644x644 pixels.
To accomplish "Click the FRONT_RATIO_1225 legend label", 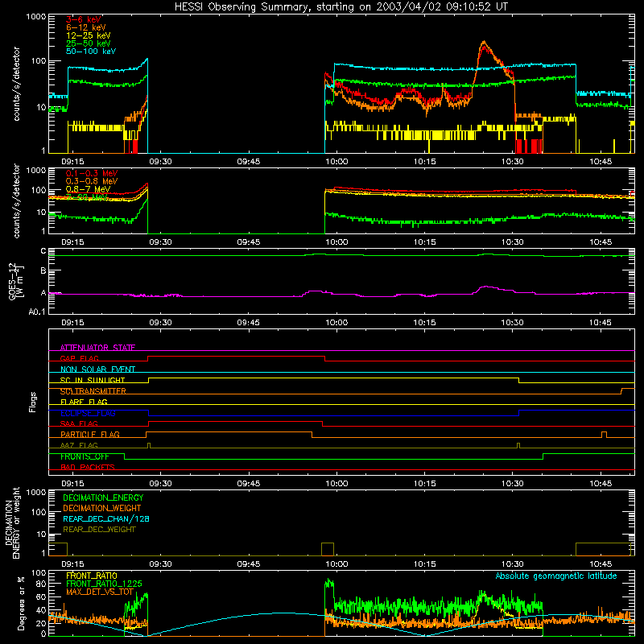I will click(x=105, y=584).
